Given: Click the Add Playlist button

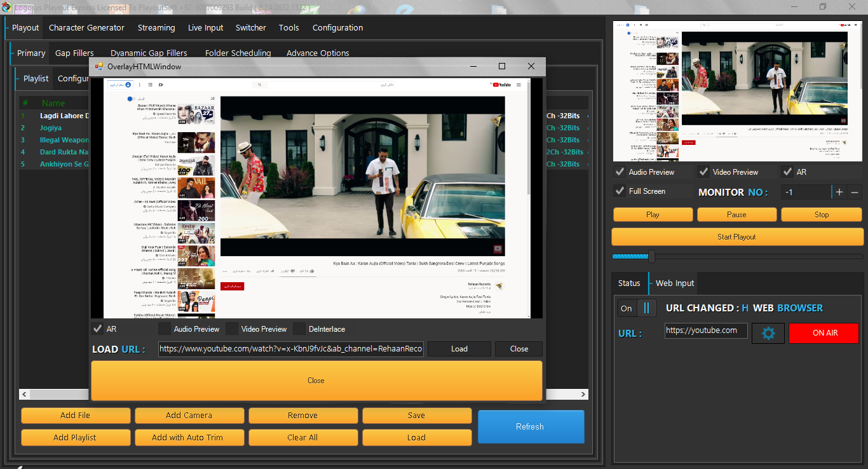Looking at the screenshot, I should pos(76,438).
